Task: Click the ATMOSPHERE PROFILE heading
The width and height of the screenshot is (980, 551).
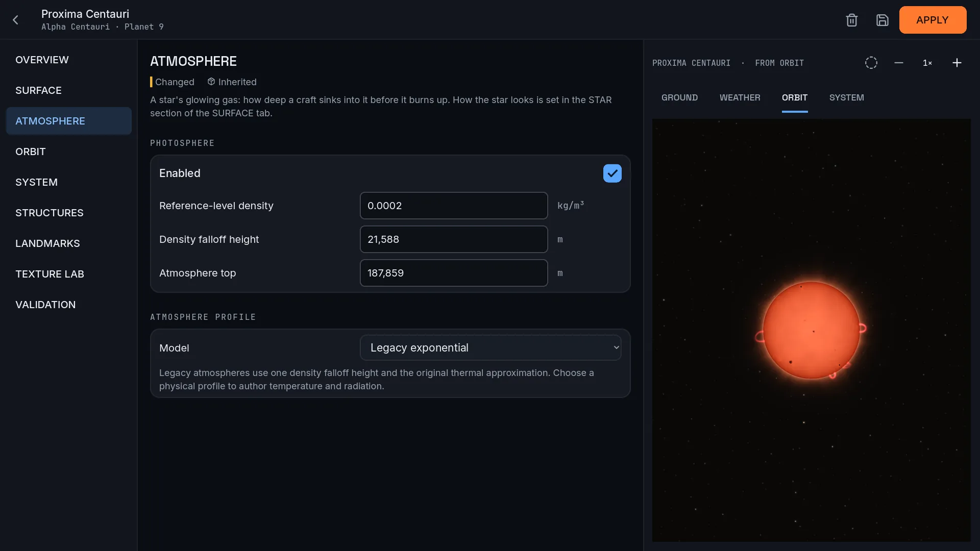Action: tap(203, 317)
